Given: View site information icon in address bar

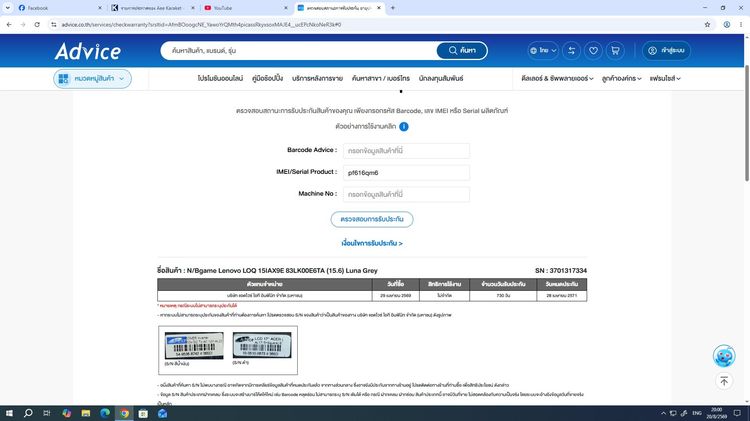Looking at the screenshot, I should [x=54, y=24].
